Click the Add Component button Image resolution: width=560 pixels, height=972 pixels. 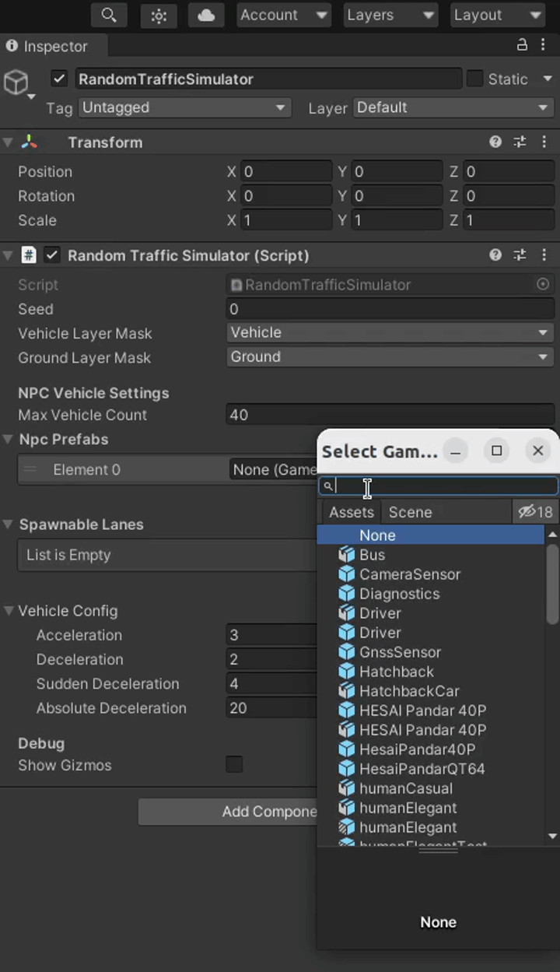[x=229, y=811]
